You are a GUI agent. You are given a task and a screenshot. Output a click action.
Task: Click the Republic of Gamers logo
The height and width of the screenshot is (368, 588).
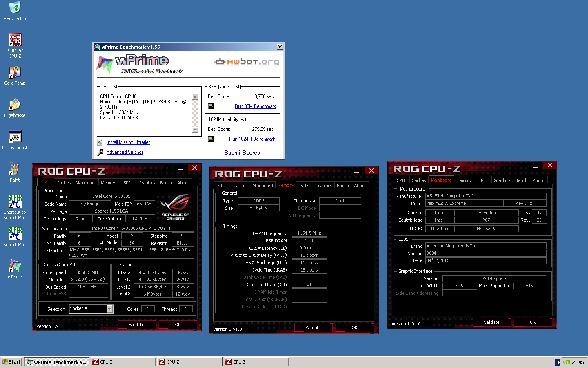pos(175,208)
